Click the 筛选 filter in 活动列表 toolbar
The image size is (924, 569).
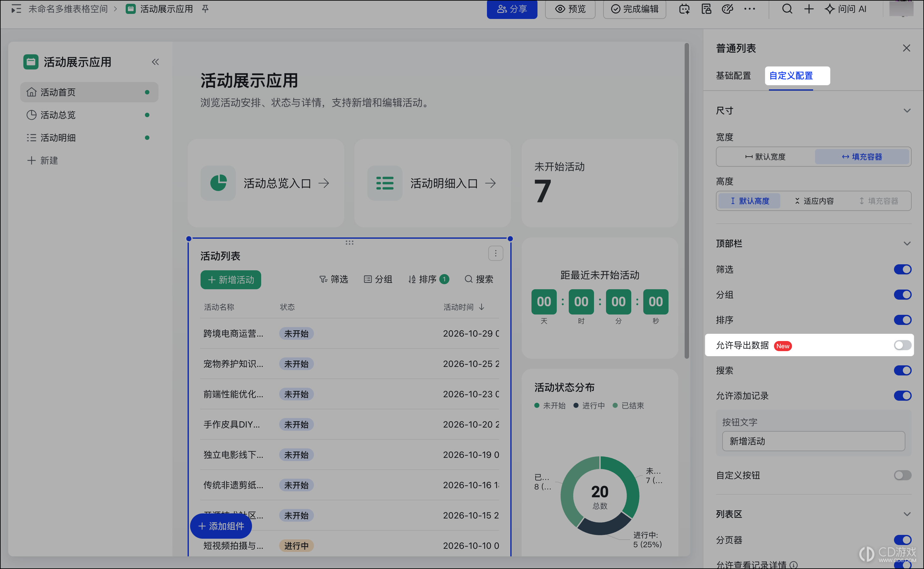(333, 279)
